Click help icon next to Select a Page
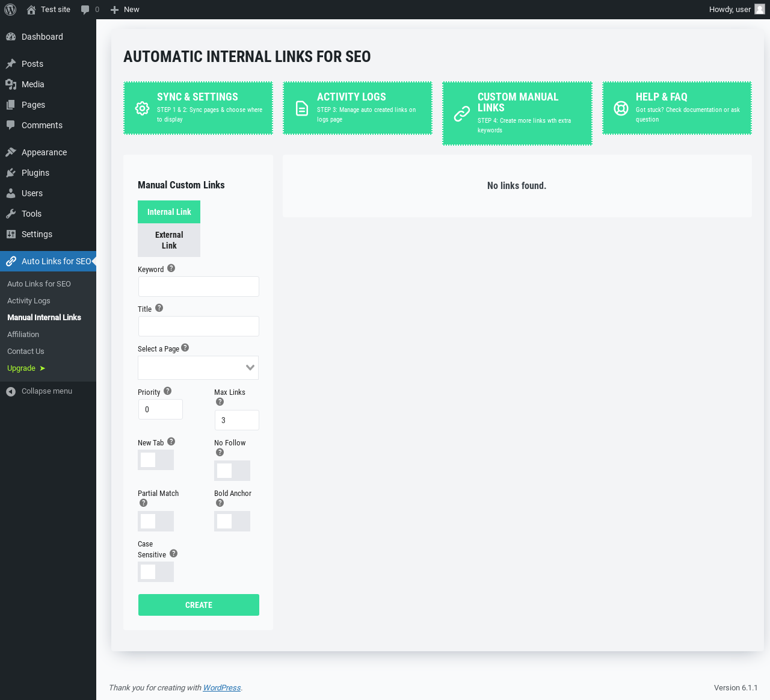This screenshot has width=770, height=700. (185, 348)
